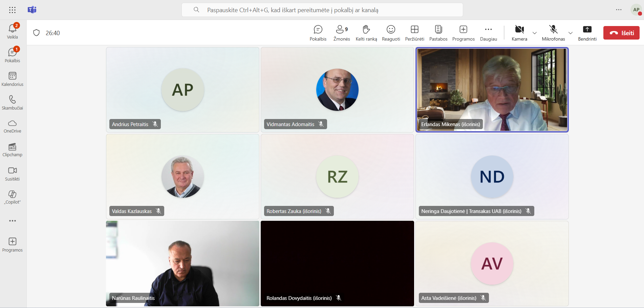
Task: Open Kalendorius in the left sidebar
Action: click(x=13, y=79)
